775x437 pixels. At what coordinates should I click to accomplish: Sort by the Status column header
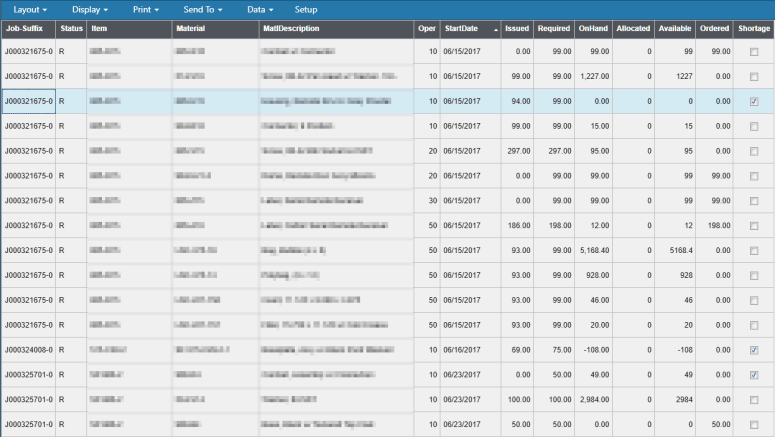pos(71,29)
